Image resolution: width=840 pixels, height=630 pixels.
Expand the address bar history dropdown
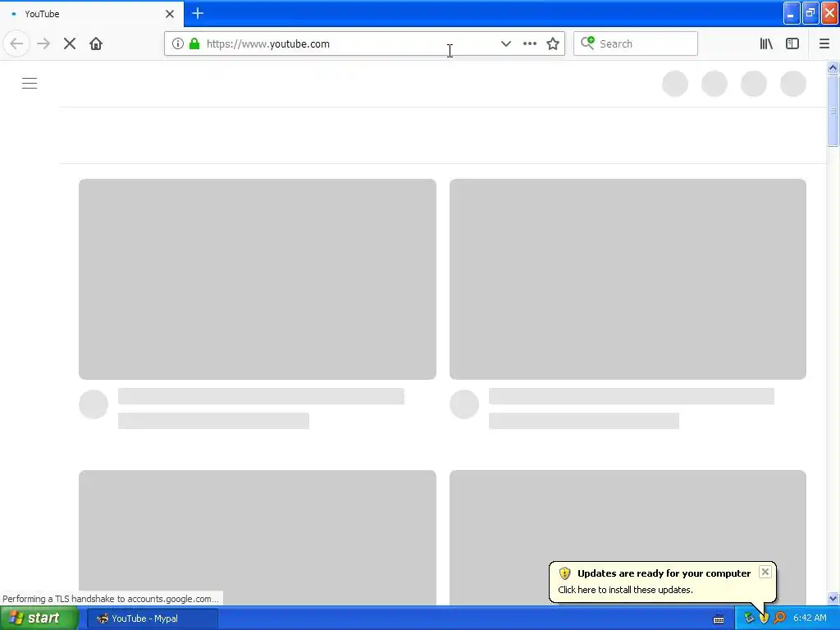(x=505, y=43)
